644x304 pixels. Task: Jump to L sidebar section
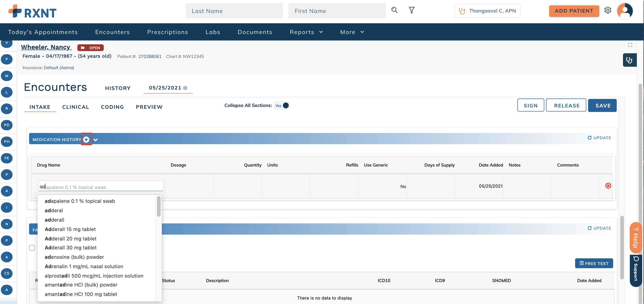coord(7,92)
